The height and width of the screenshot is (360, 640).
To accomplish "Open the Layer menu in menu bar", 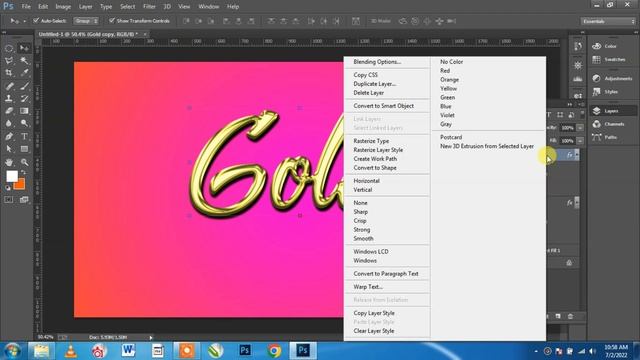I will pos(85,7).
